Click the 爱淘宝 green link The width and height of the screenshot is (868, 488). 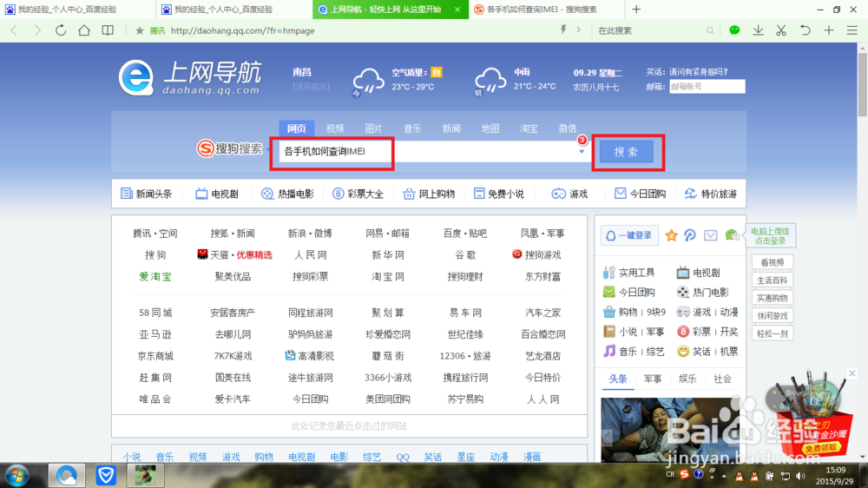155,276
